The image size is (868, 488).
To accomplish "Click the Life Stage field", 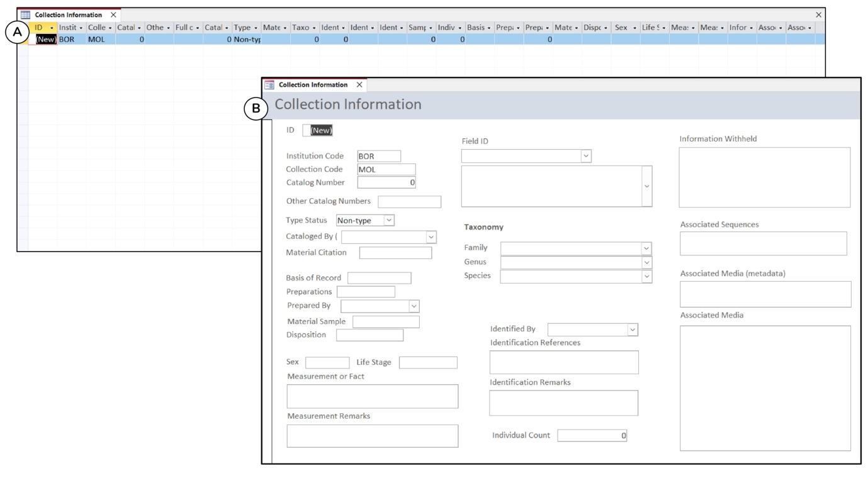I will click(x=428, y=362).
